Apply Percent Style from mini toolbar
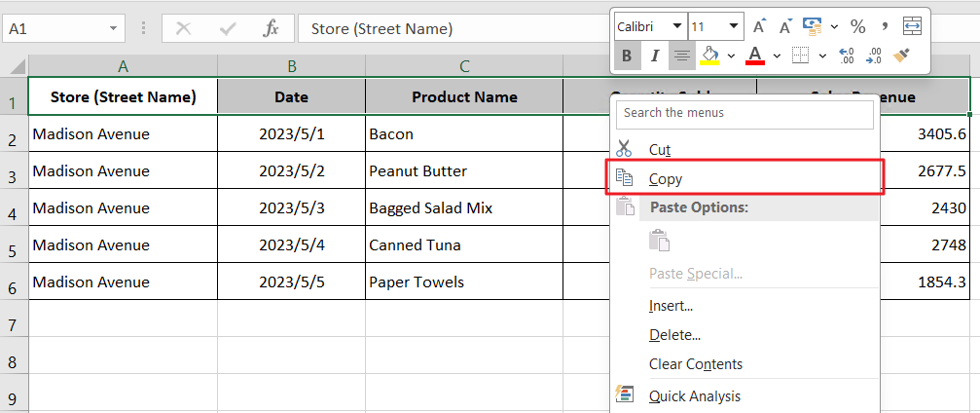 [x=857, y=26]
